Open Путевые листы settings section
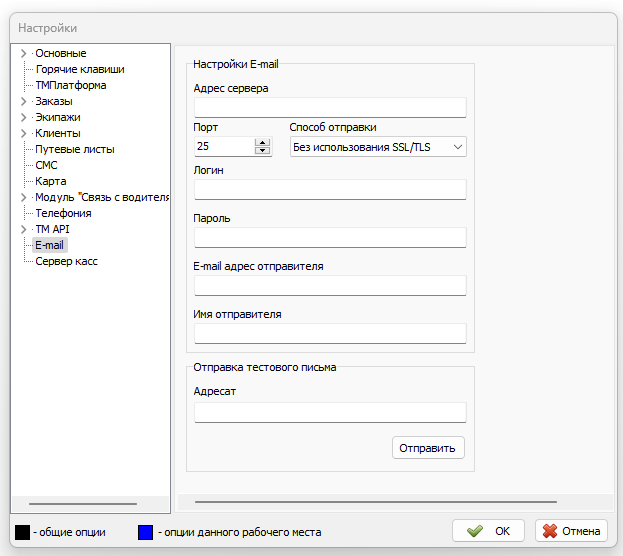This screenshot has height=556, width=623. click(75, 149)
